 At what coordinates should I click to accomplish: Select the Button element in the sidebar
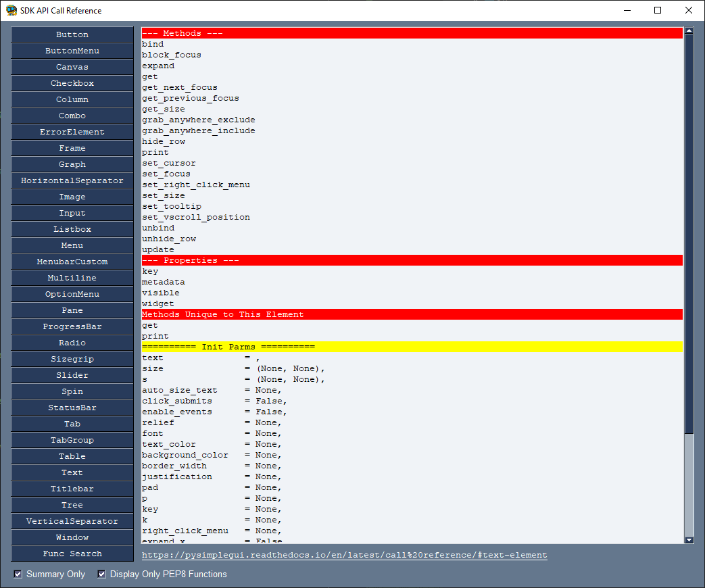(72, 34)
